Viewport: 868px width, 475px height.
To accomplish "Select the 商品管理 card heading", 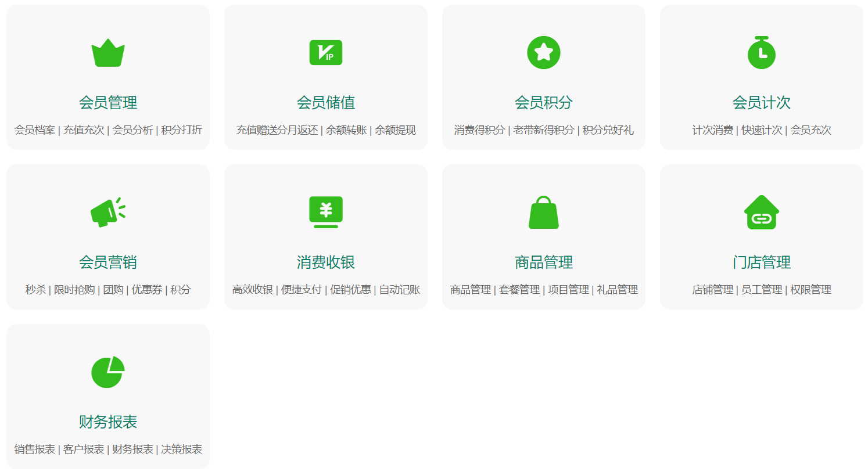I will [544, 262].
